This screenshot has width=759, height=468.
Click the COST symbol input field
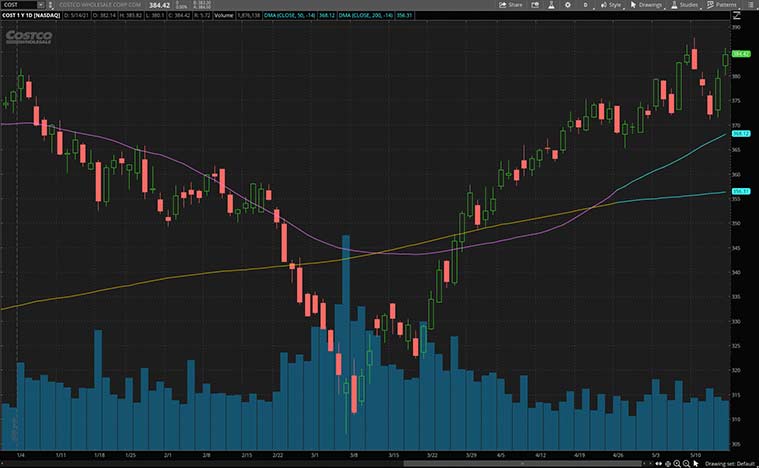click(18, 5)
